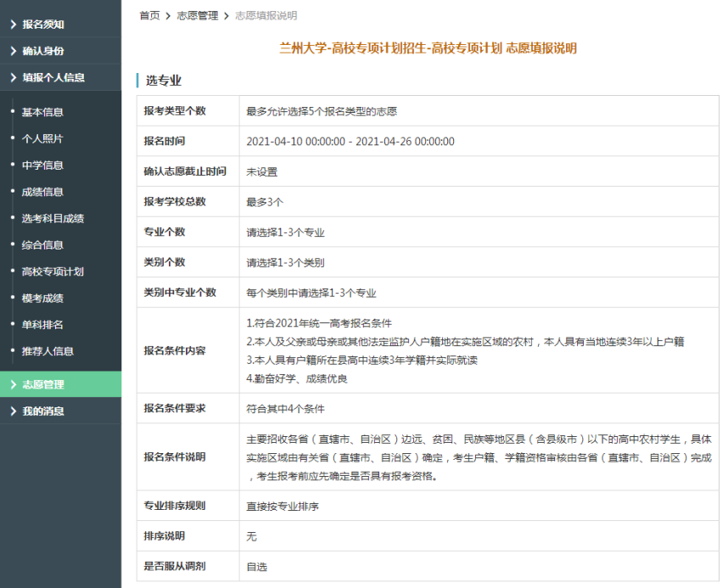Go to 模考成绩 page
Image resolution: width=728 pixels, height=588 pixels.
(42, 298)
